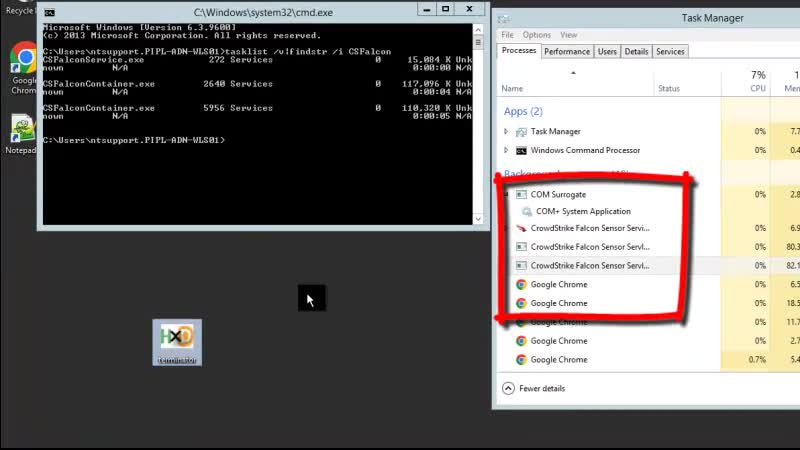
Task: Collapse Task Manager with Fewer details
Action: click(x=534, y=388)
